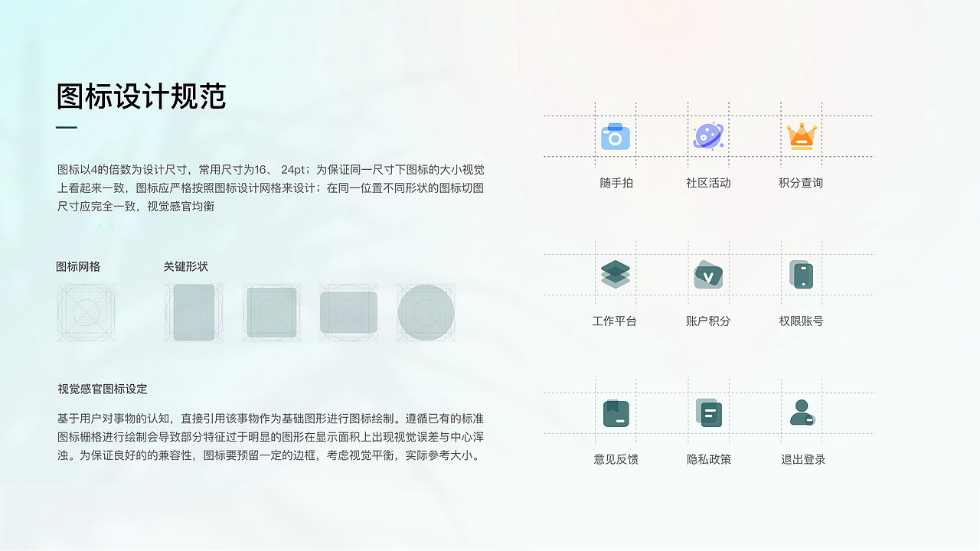980x551 pixels.
Task: Open the phone icon for 权限账号
Action: click(x=801, y=274)
